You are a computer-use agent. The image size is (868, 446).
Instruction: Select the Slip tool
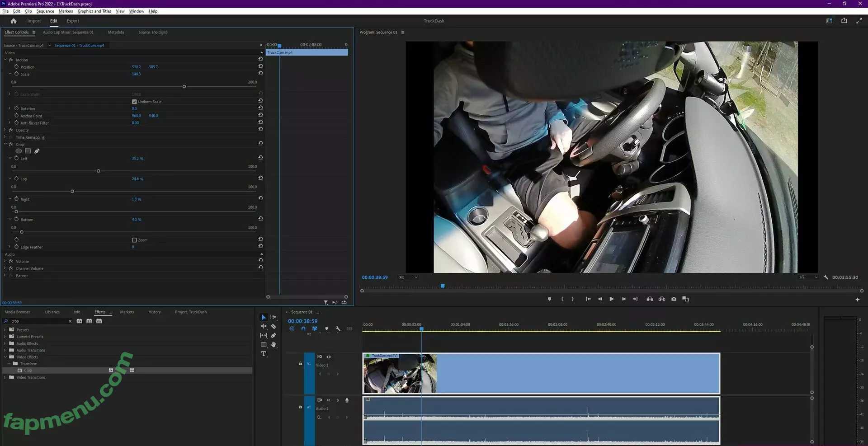point(264,335)
